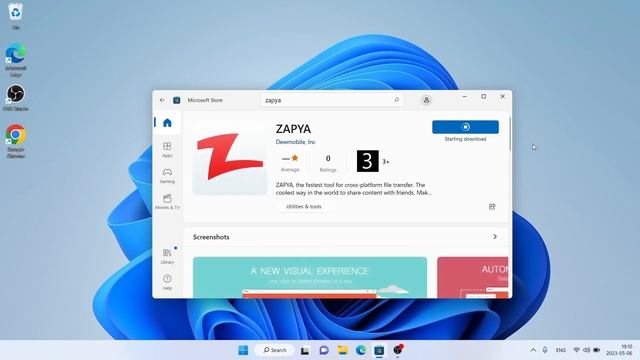Click the Microsoft Store title icon
The image size is (640, 360).
click(x=176, y=100)
